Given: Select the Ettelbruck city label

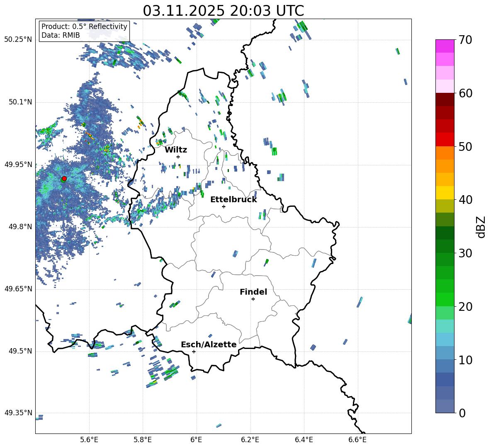Looking at the screenshot, I should pyautogui.click(x=233, y=200).
